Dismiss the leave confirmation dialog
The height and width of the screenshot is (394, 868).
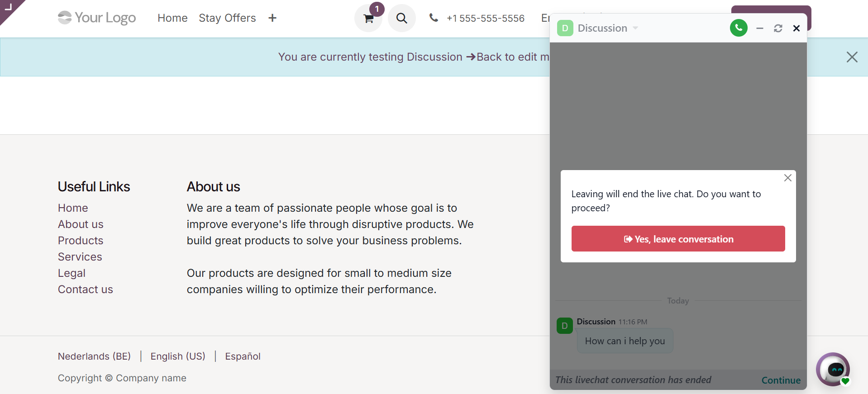[788, 178]
